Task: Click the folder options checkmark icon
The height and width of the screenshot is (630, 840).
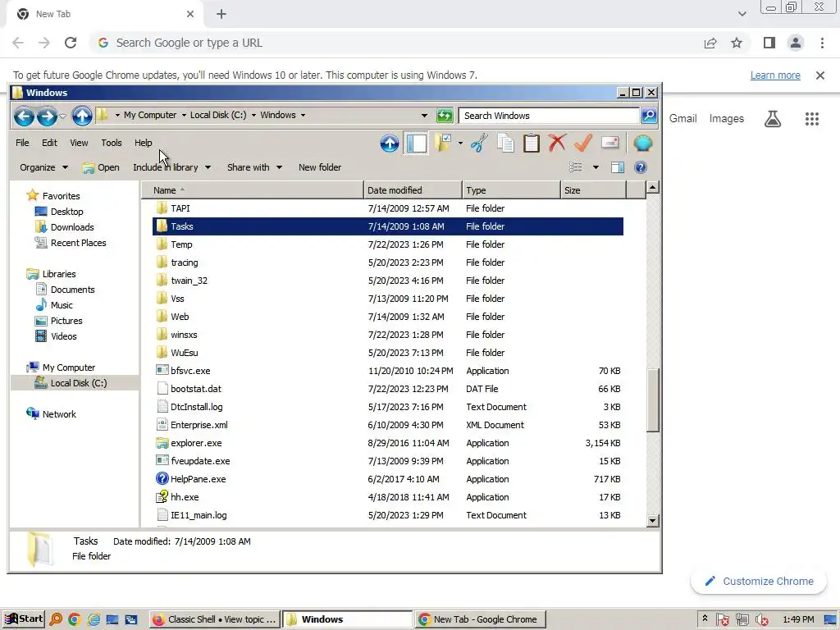Action: pos(442,143)
